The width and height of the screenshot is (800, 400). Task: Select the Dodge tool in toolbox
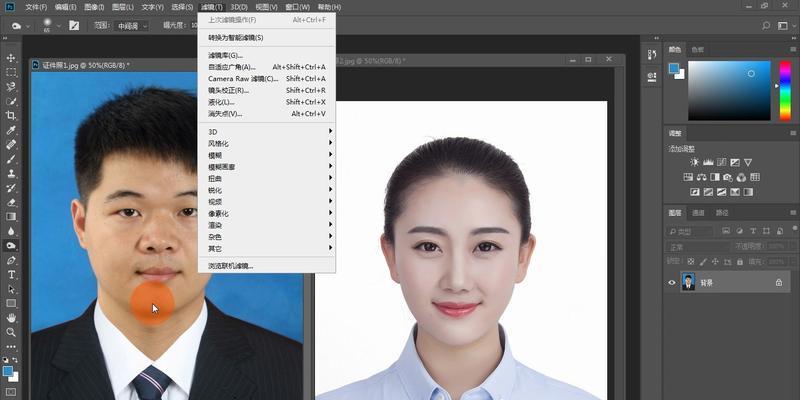pyautogui.click(x=11, y=245)
